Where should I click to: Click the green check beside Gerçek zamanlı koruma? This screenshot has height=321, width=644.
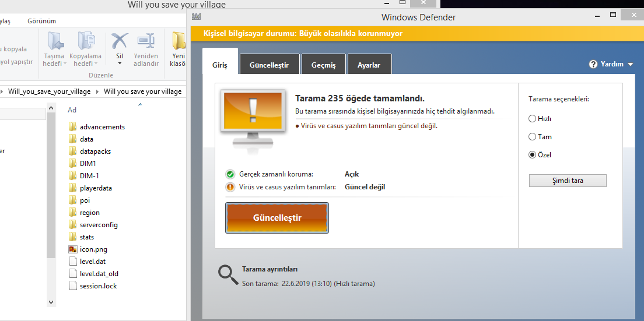coord(230,174)
